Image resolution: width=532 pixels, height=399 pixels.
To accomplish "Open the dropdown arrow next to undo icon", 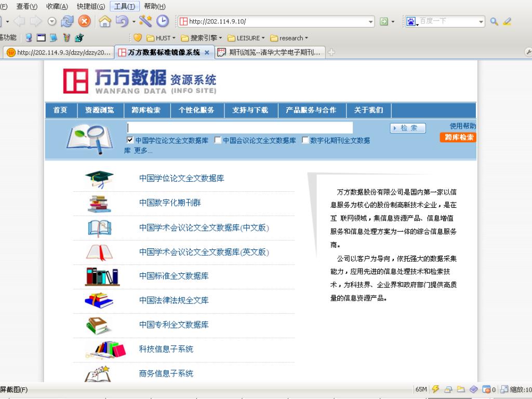I will tap(134, 22).
